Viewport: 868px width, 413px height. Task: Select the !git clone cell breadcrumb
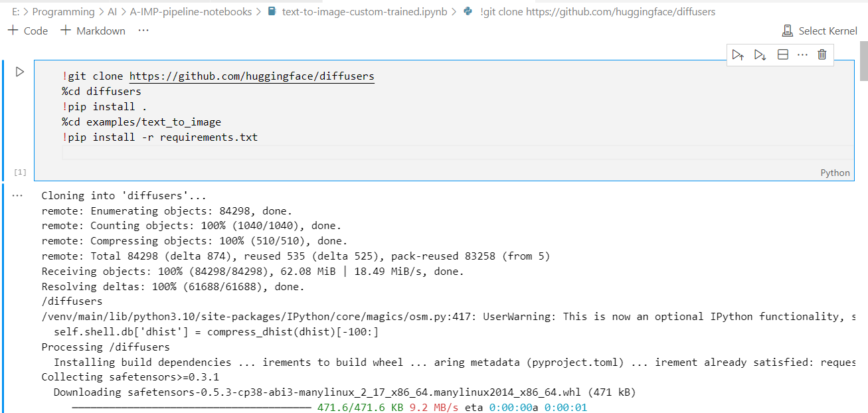(x=590, y=11)
